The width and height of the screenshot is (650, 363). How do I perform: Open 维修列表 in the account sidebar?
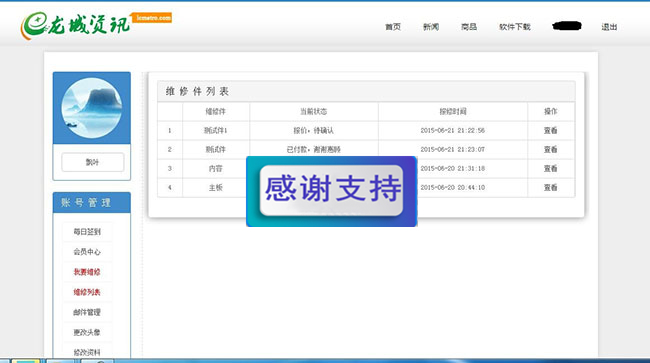coord(87,292)
